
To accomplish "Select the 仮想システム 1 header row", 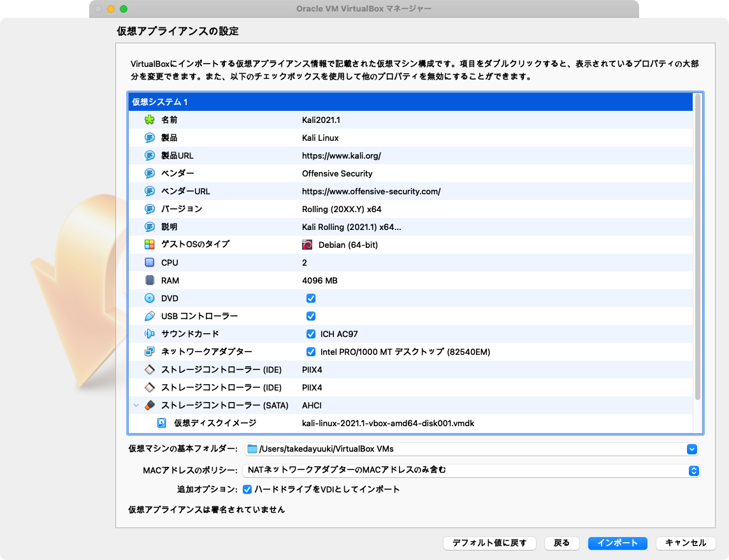I will [x=410, y=102].
